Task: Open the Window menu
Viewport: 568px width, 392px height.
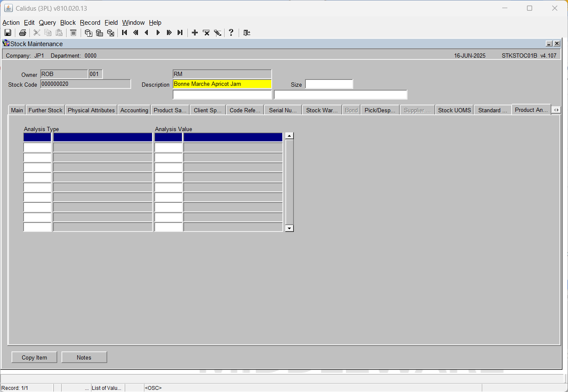Action: pyautogui.click(x=133, y=23)
